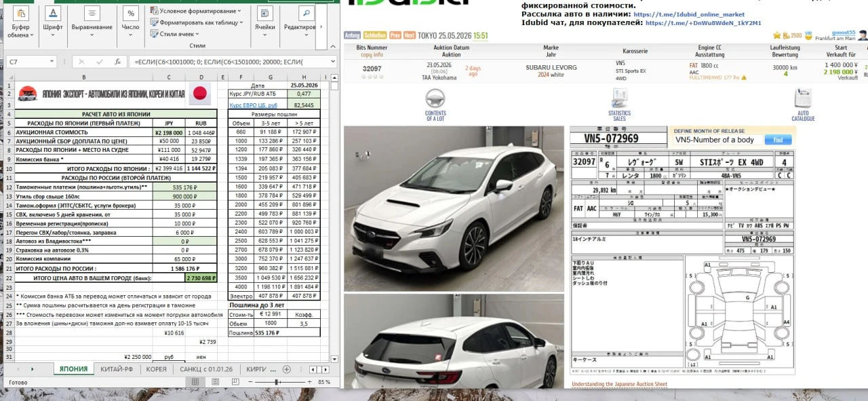Screen dimensions: 868x401
Task: Open the Буфер обмена clipboard group
Action: 20,23
